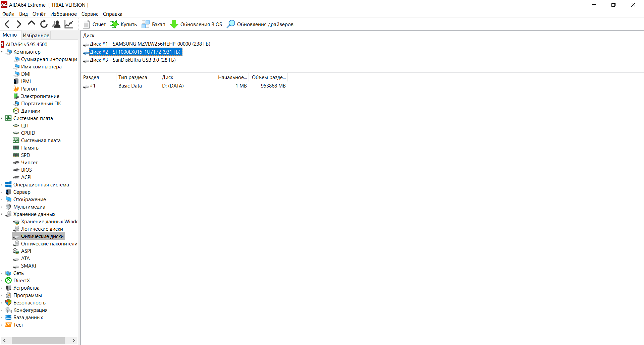
Task: Collapse the Компьютер tree node
Action: point(2,52)
